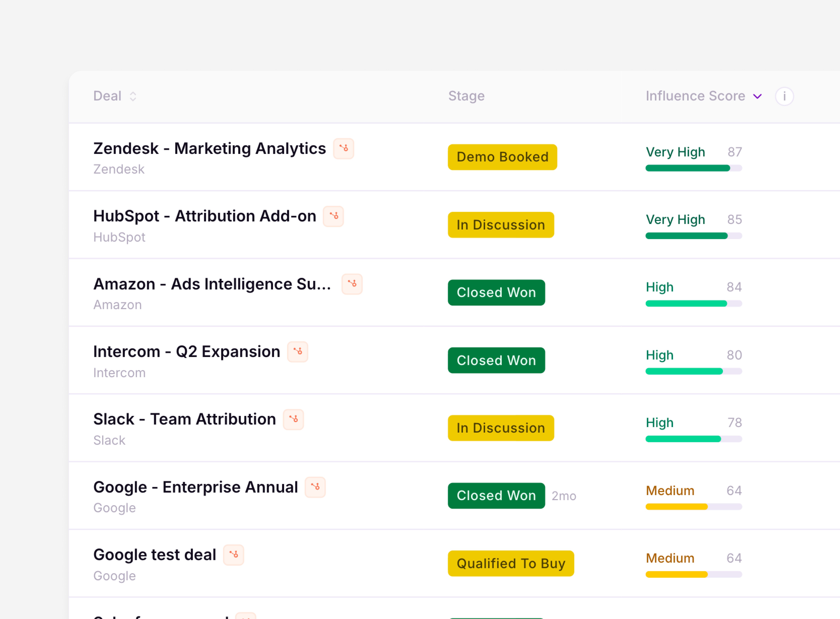
Task: Click HubSpot icon beside Amazon - Ads Intelligence
Action: 352,284
